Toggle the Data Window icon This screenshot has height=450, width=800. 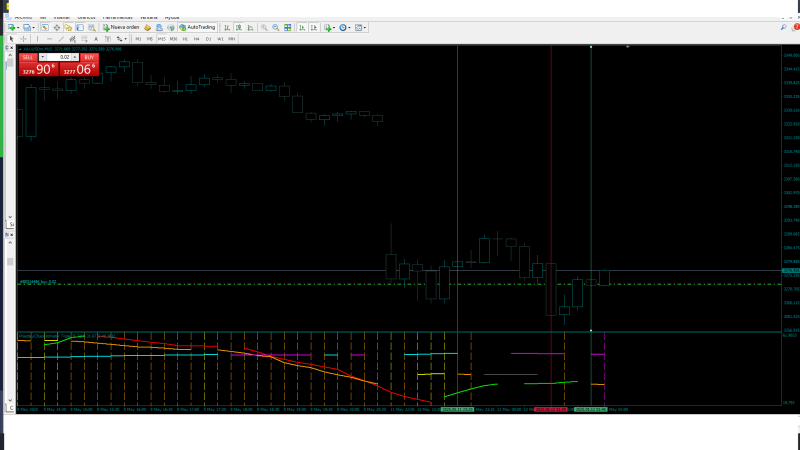click(x=57, y=28)
